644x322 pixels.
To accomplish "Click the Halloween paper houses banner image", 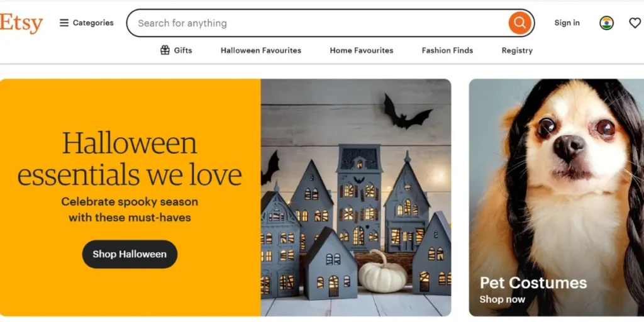I will (x=356, y=197).
